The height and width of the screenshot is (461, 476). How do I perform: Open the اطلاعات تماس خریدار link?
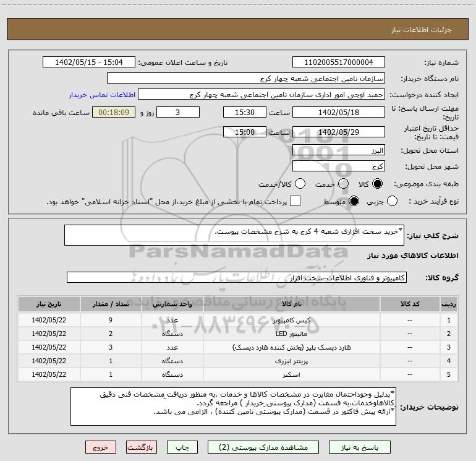point(102,95)
